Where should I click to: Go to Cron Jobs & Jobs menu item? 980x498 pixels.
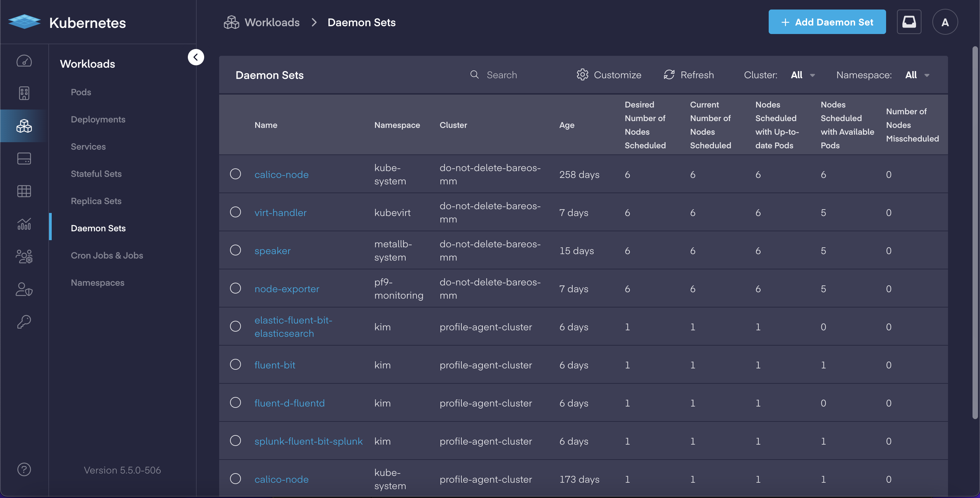click(107, 256)
